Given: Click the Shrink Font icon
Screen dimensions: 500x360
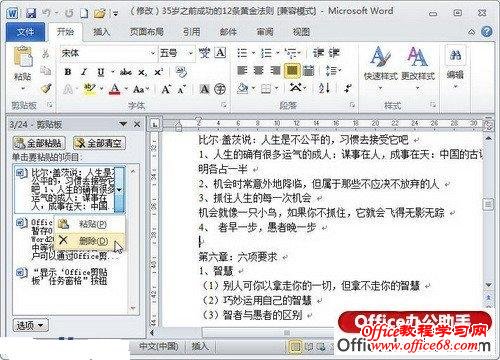Looking at the screenshot, I should (181, 89).
